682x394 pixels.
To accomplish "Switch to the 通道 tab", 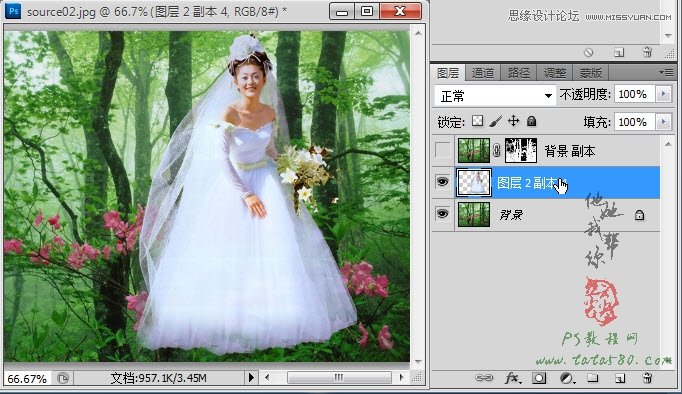I will [483, 73].
